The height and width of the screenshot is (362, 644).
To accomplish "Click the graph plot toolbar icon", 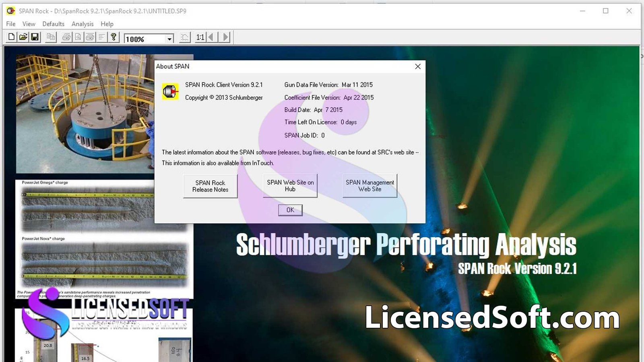I will (185, 37).
